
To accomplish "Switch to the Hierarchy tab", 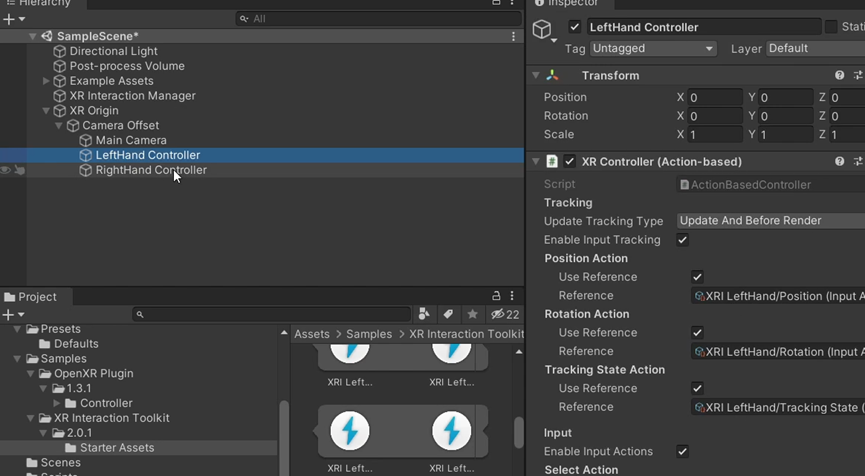I will (x=39, y=3).
